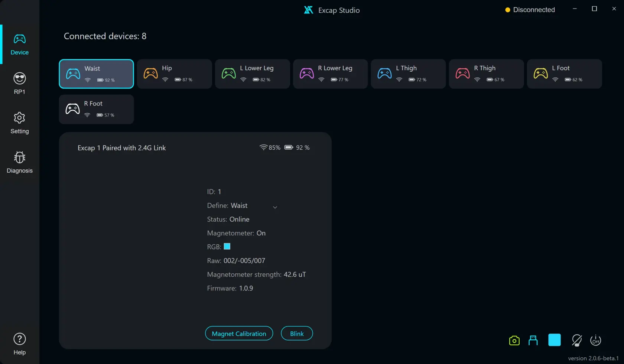Viewport: 624px width, 364px height.
Task: Select the L Lower Leg tracker card
Action: click(252, 74)
